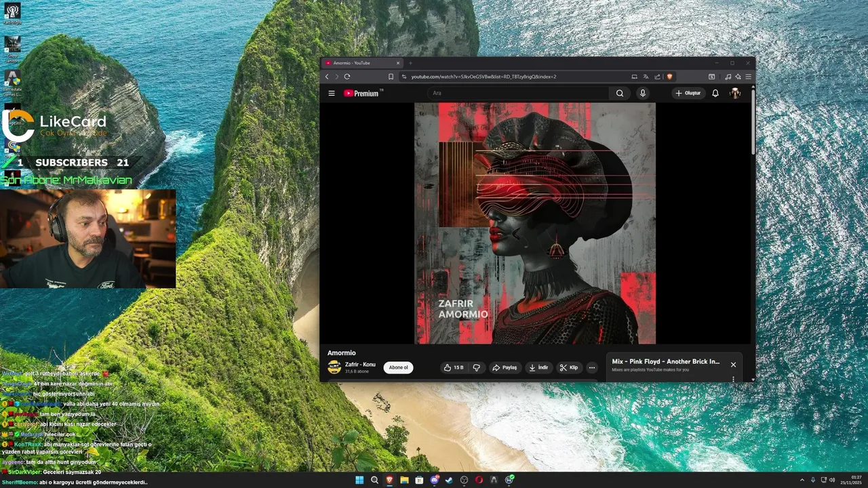Open OBS Studio from the taskbar
This screenshot has height=488, width=868.
tap(464, 480)
